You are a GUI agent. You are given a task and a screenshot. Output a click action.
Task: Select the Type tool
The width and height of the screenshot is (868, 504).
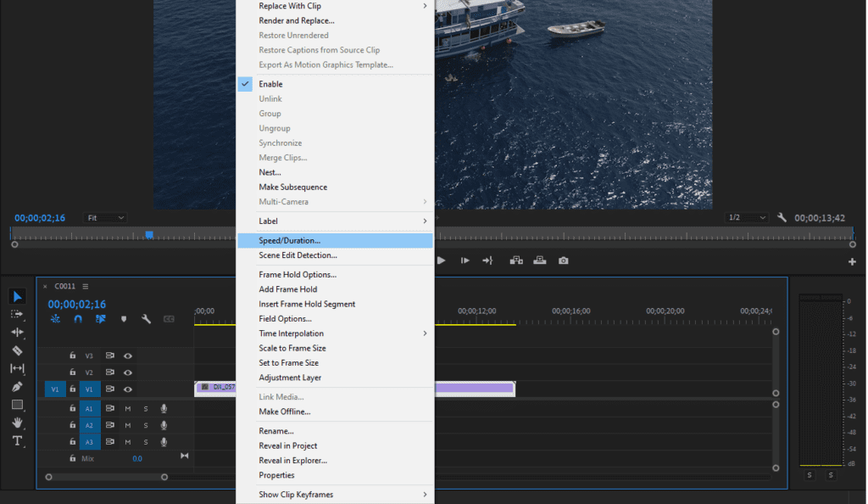point(15,440)
